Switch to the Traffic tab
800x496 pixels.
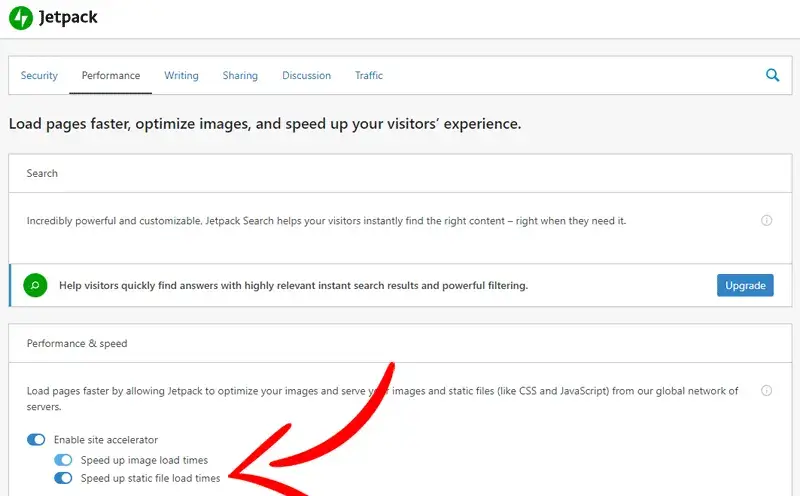pyautogui.click(x=369, y=76)
